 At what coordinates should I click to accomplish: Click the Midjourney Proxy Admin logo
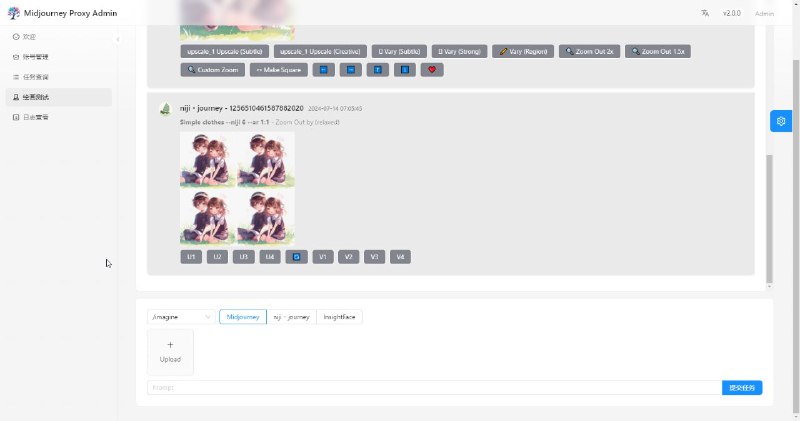click(13, 13)
